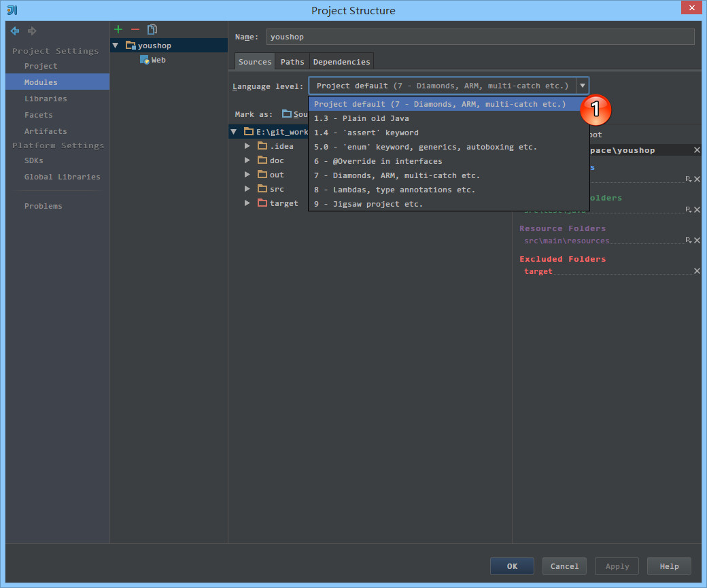Expand the .idea folder node
The width and height of the screenshot is (707, 588).
point(247,146)
